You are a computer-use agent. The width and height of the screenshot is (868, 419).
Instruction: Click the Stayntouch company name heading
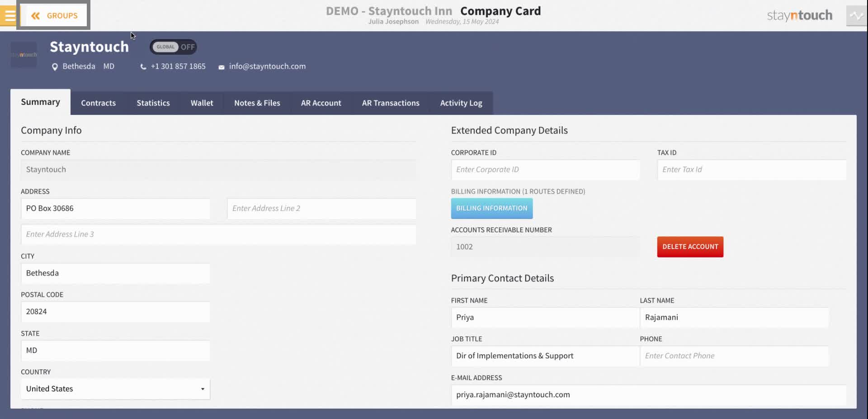point(89,47)
